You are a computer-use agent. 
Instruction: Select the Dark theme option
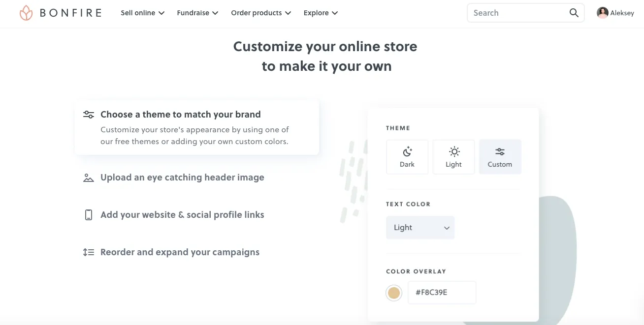pos(407,157)
